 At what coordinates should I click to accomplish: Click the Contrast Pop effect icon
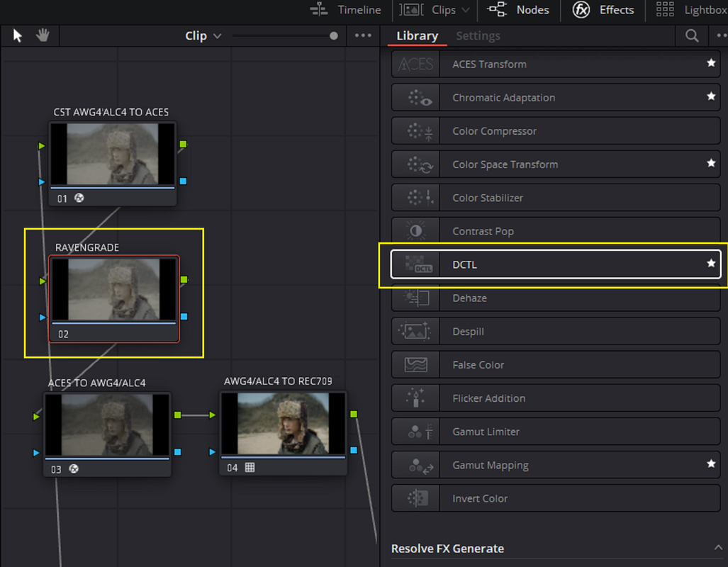[x=415, y=231]
